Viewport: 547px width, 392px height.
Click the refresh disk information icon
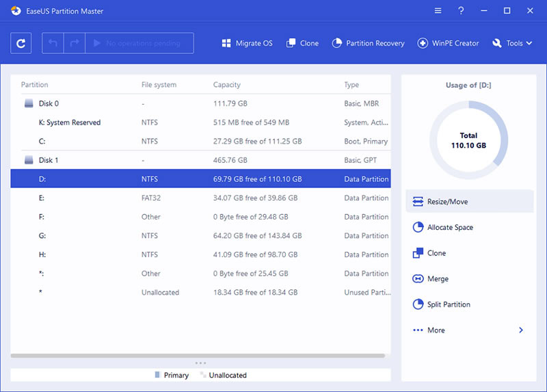(21, 43)
